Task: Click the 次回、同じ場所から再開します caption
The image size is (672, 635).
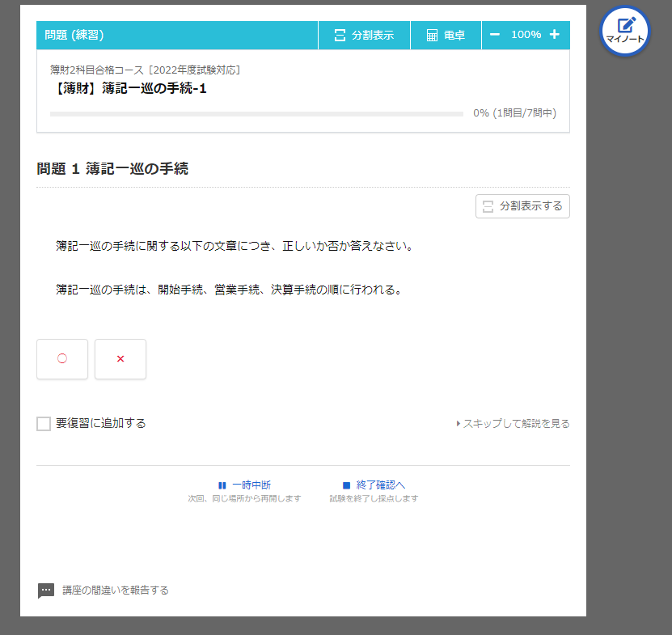Action: (244, 498)
